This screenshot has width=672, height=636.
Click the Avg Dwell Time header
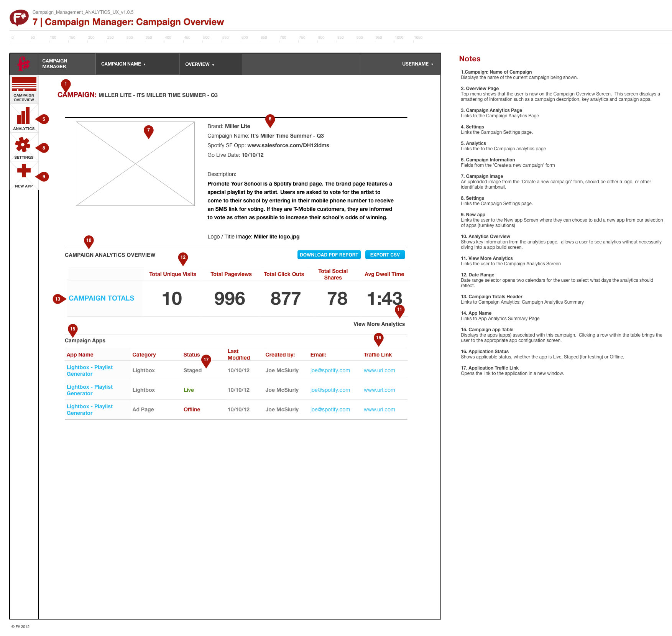[384, 274]
